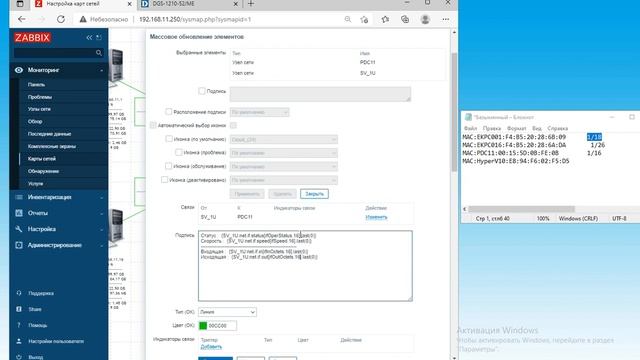Click the Настройка wrench icon
The height and width of the screenshot is (360, 640).
tap(19, 229)
